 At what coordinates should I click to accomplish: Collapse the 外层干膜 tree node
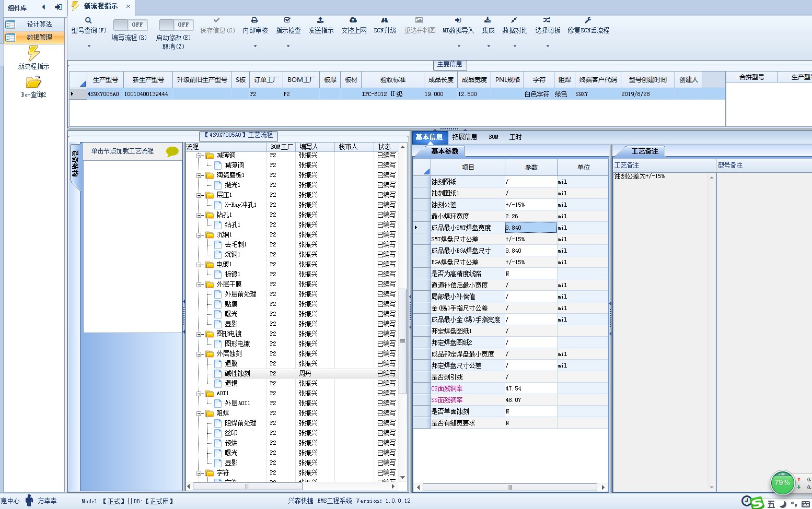[199, 285]
